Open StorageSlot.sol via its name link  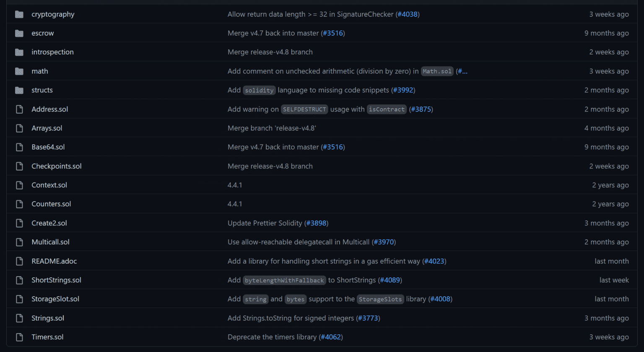(55, 299)
